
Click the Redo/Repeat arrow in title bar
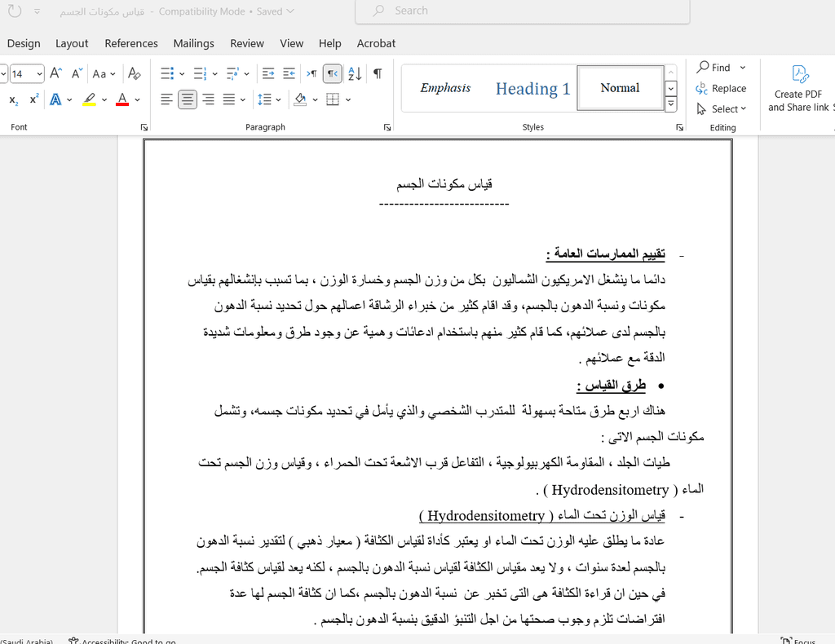[x=15, y=11]
